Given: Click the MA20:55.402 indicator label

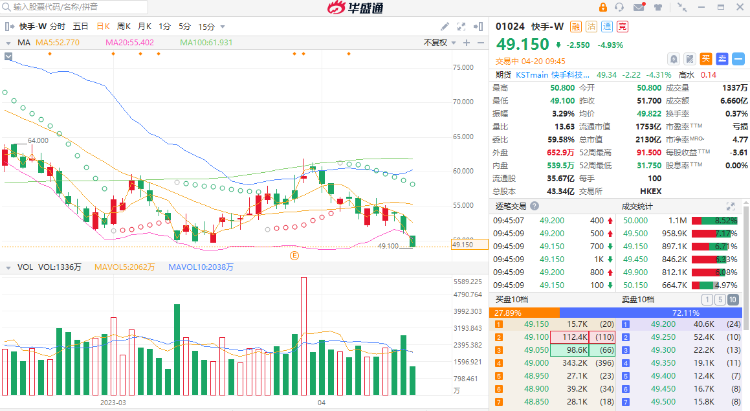Looking at the screenshot, I should [130, 43].
